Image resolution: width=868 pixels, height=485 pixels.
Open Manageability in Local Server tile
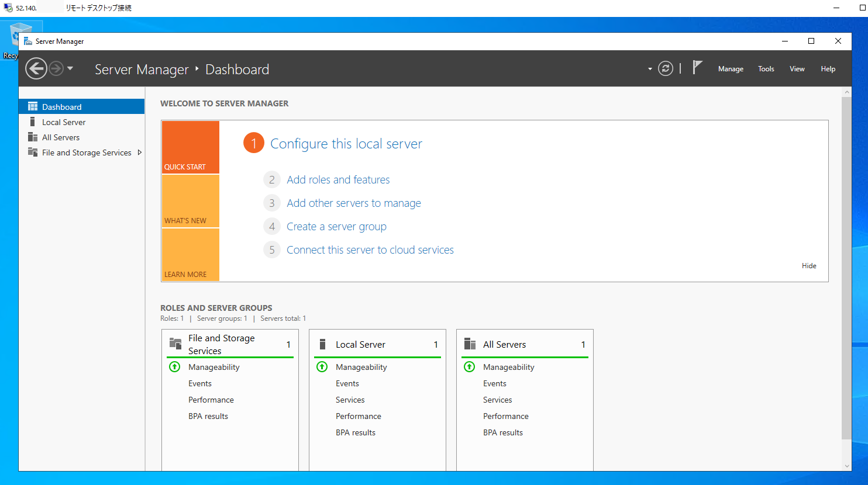361,367
